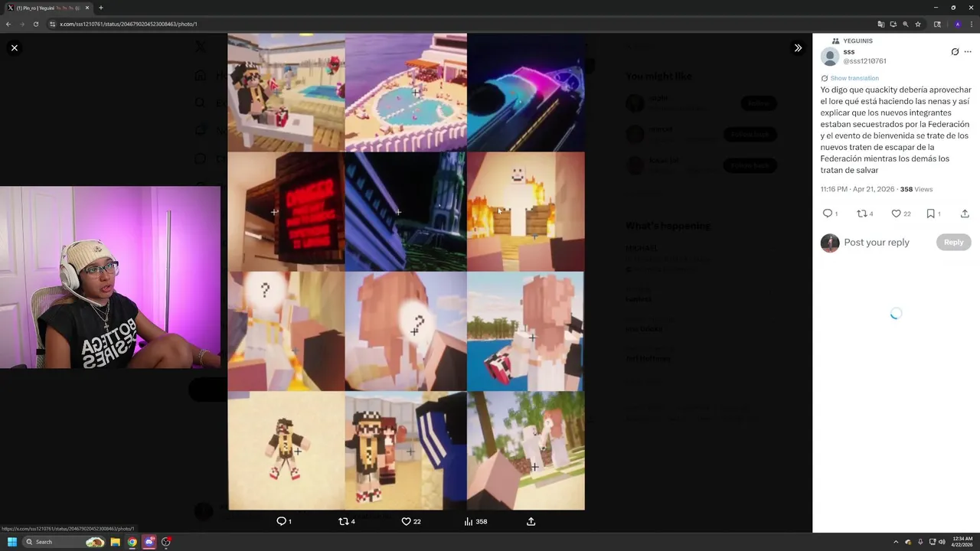This screenshot has height=551, width=980.
Task: Click the share icon below the photo
Action: coord(531,521)
